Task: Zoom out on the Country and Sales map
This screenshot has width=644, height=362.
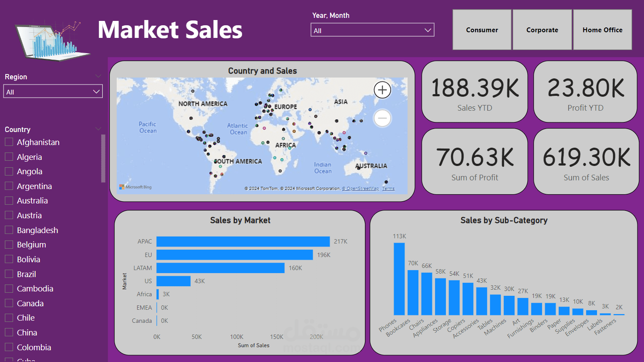Action: point(382,118)
